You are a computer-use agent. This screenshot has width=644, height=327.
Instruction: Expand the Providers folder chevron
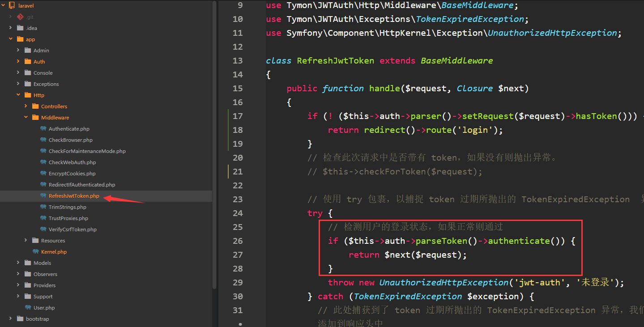[18, 285]
